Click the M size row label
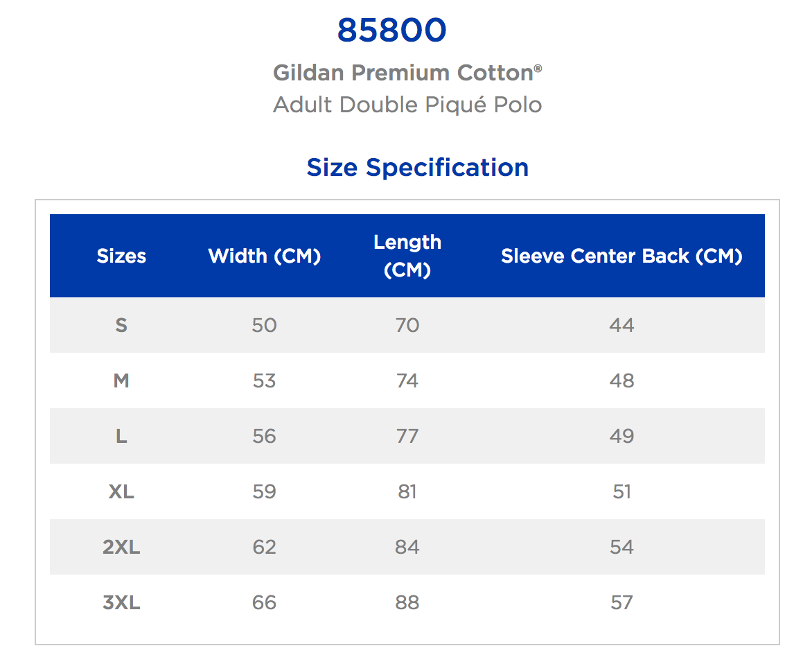The height and width of the screenshot is (664, 812). tap(121, 381)
